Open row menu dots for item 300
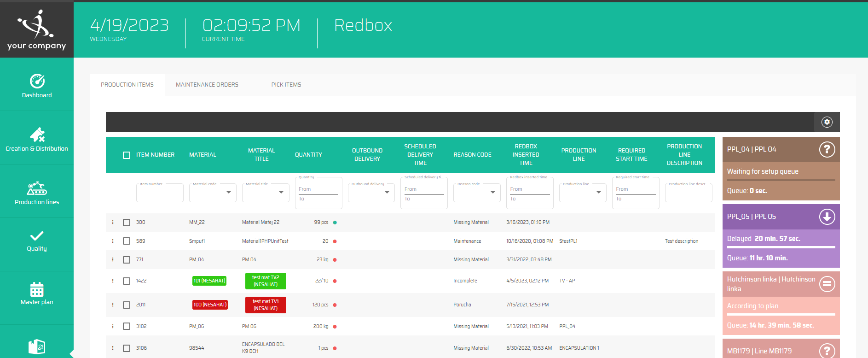The image size is (868, 358). click(113, 222)
